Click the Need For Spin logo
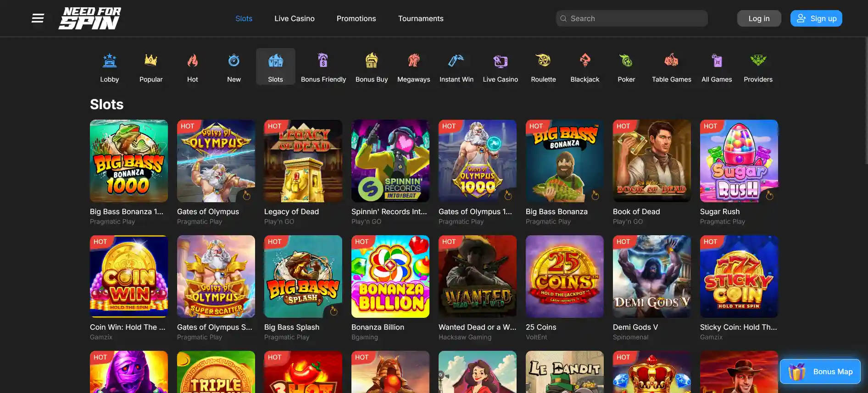Screen dimensions: 868x393 tap(90, 18)
